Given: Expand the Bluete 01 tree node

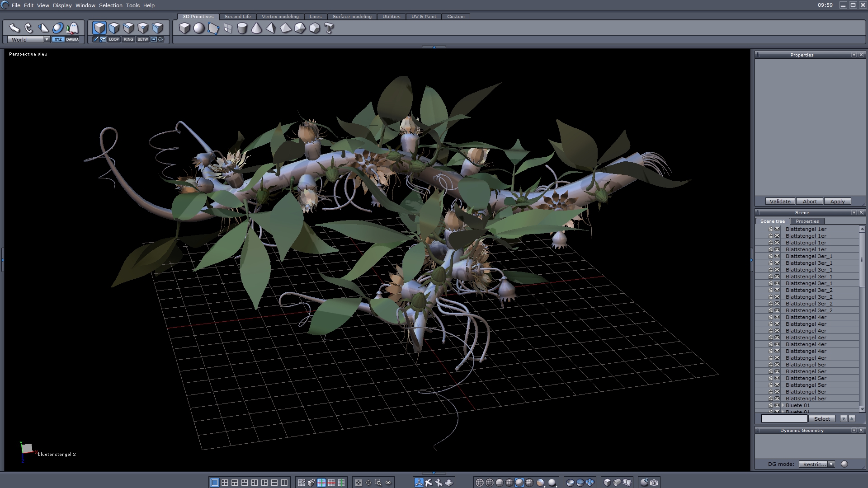Looking at the screenshot, I should point(783,405).
